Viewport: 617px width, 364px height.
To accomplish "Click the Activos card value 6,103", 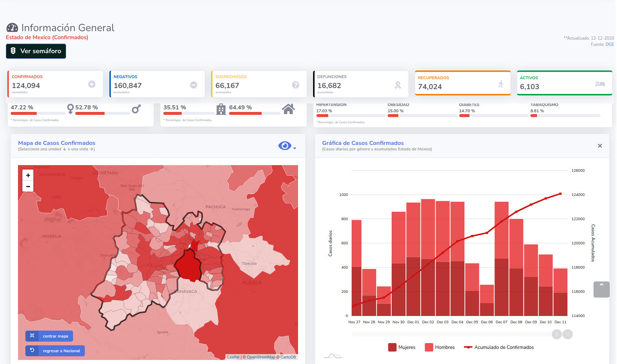I will tap(530, 87).
